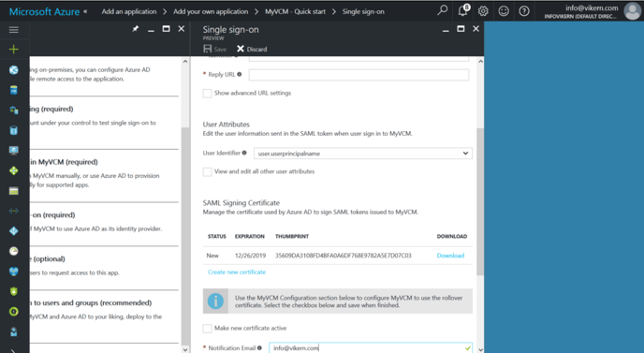Download the SAML signing certificate
Viewport: 644px width, 353px height.
pyautogui.click(x=450, y=256)
